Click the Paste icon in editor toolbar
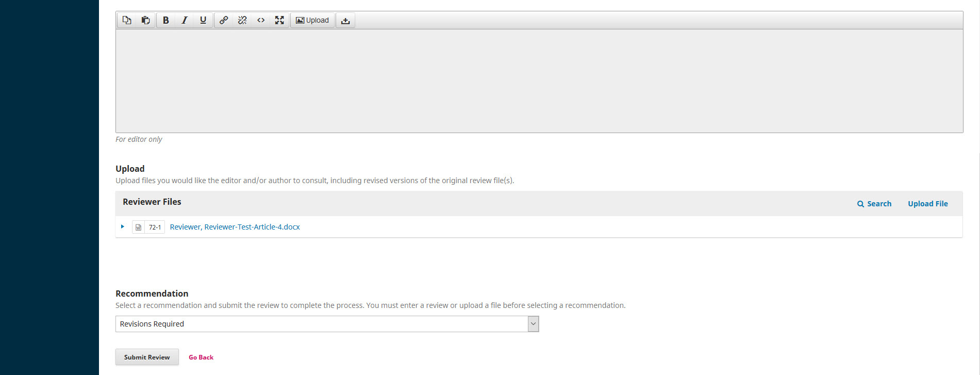 (146, 20)
